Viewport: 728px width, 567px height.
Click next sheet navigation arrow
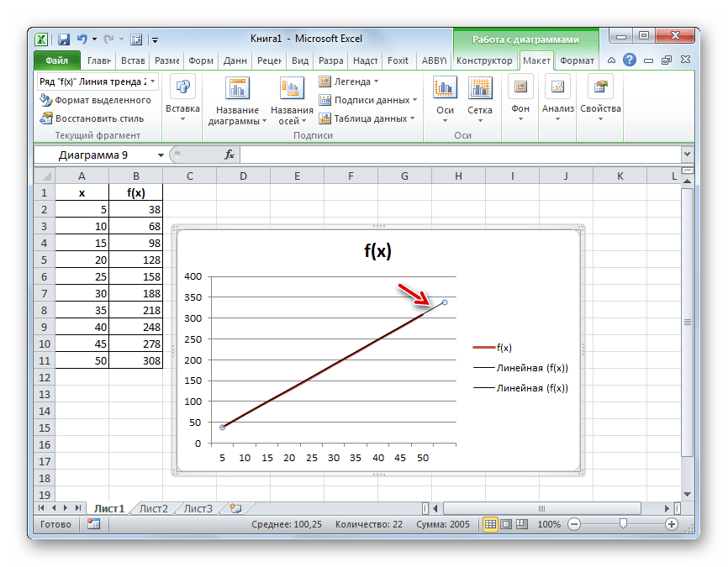coord(66,508)
